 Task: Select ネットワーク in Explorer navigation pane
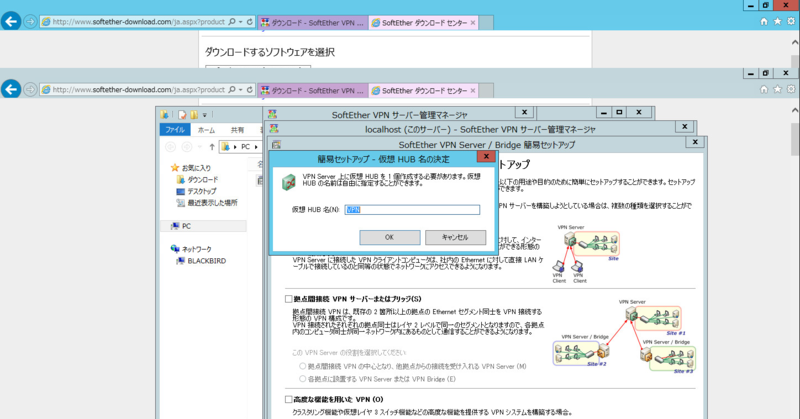[x=191, y=249]
